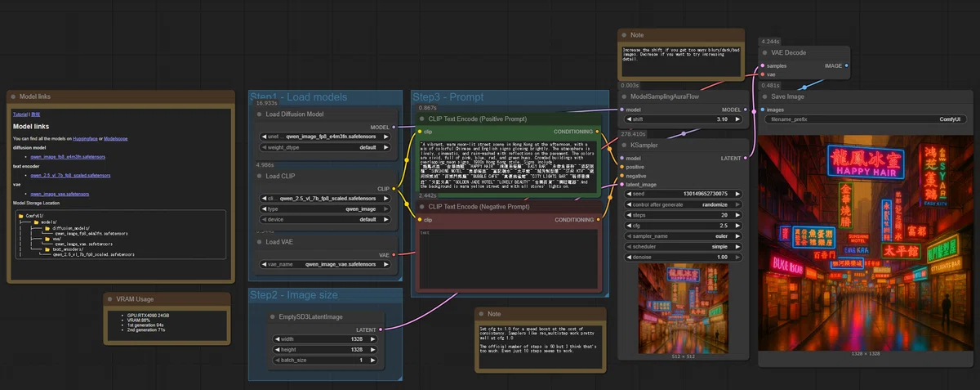980x390 pixels.
Task: Click clip input socket on Positive Prompt node
Action: (419, 131)
